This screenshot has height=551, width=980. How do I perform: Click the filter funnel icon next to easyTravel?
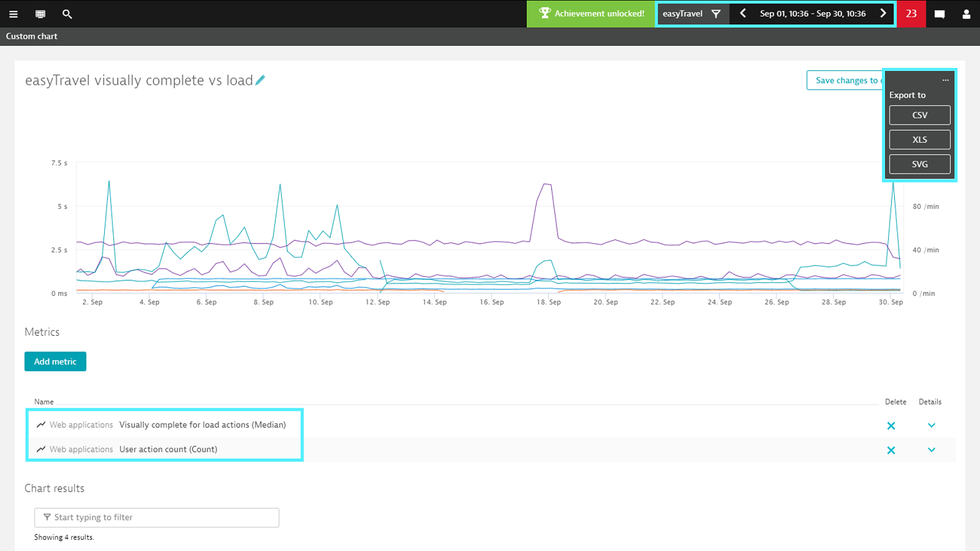pos(716,13)
